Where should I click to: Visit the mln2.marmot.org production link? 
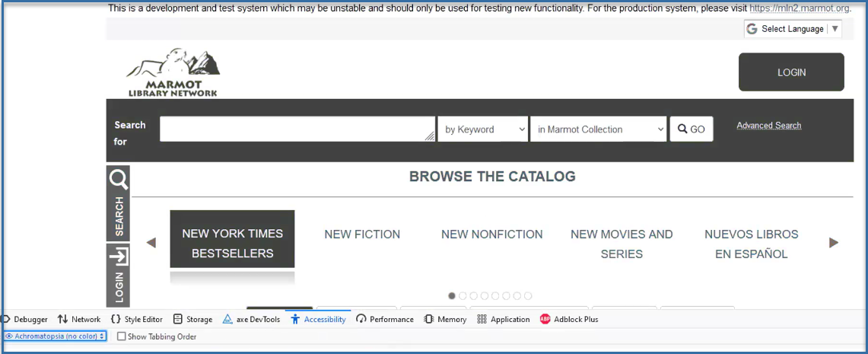point(800,8)
